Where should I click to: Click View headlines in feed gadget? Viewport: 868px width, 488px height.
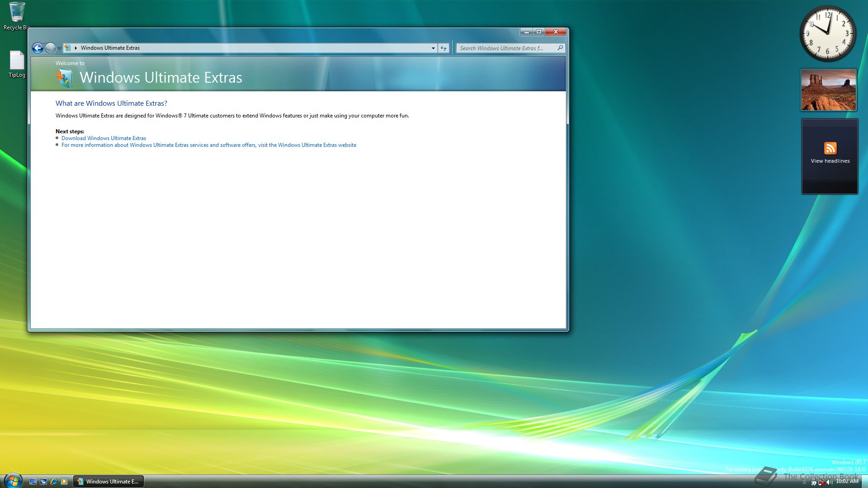pyautogui.click(x=830, y=161)
